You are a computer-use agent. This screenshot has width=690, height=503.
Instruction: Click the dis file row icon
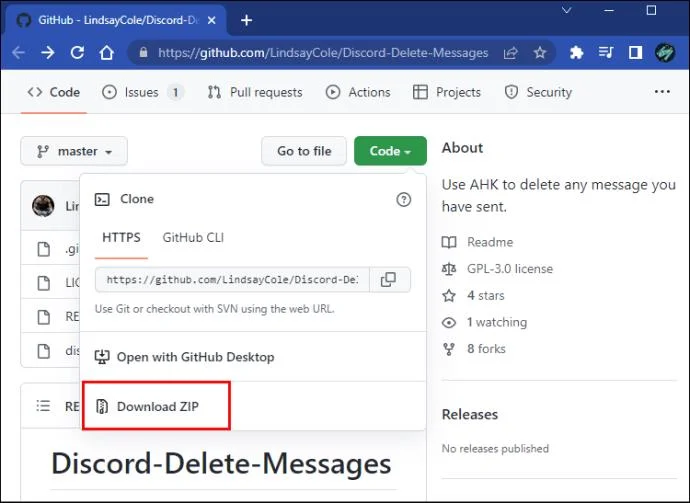point(44,351)
